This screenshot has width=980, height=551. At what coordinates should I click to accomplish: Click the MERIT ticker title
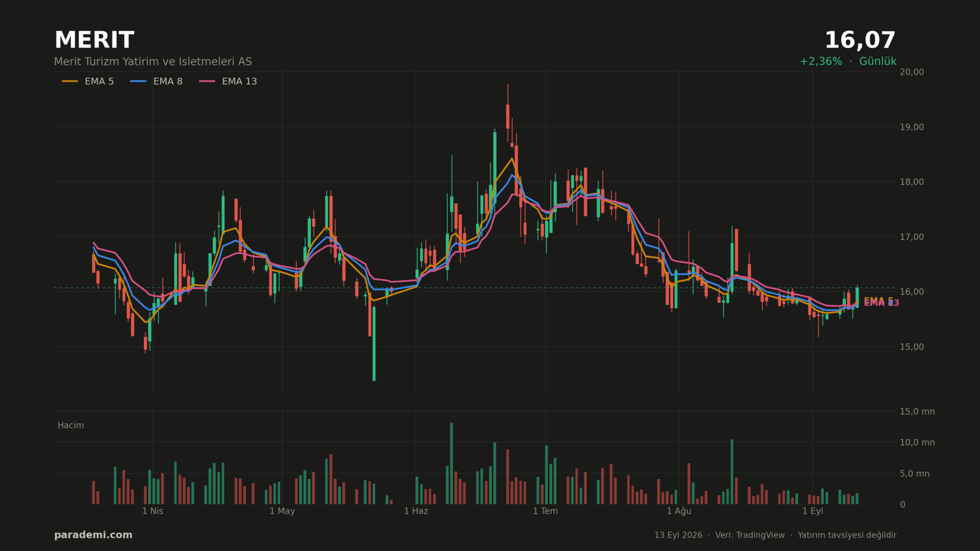point(94,40)
